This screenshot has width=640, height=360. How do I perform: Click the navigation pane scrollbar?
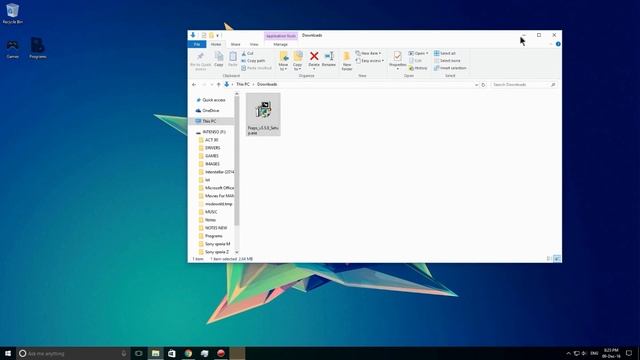click(x=237, y=160)
